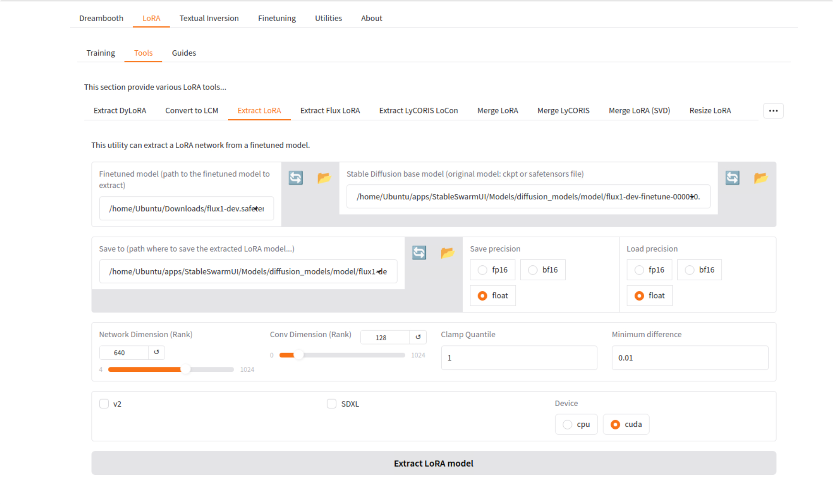833x504 pixels.
Task: Click the Clamp Quantile input field
Action: 519,358
